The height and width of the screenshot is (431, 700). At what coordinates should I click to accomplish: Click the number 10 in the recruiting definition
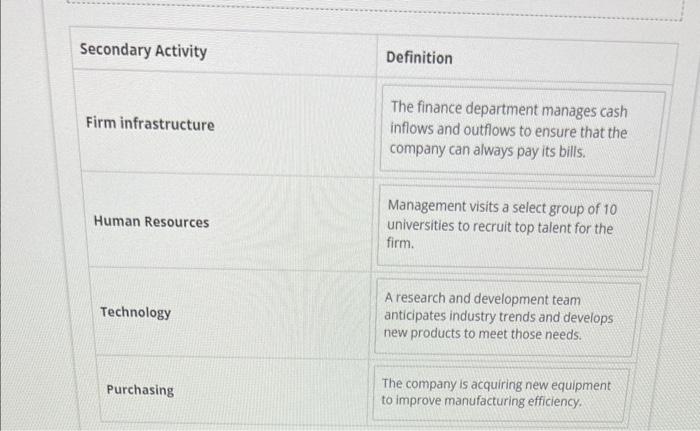[610, 209]
